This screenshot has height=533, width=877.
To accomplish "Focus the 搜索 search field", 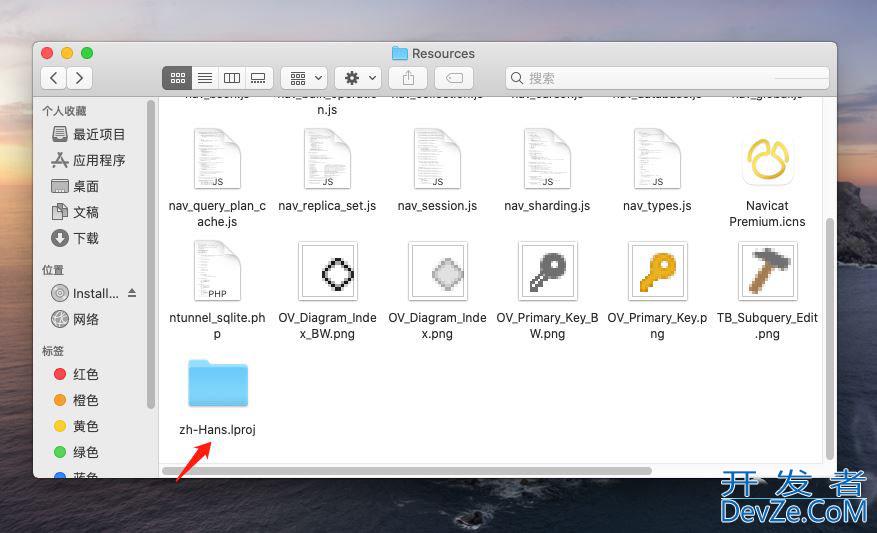I will point(667,78).
